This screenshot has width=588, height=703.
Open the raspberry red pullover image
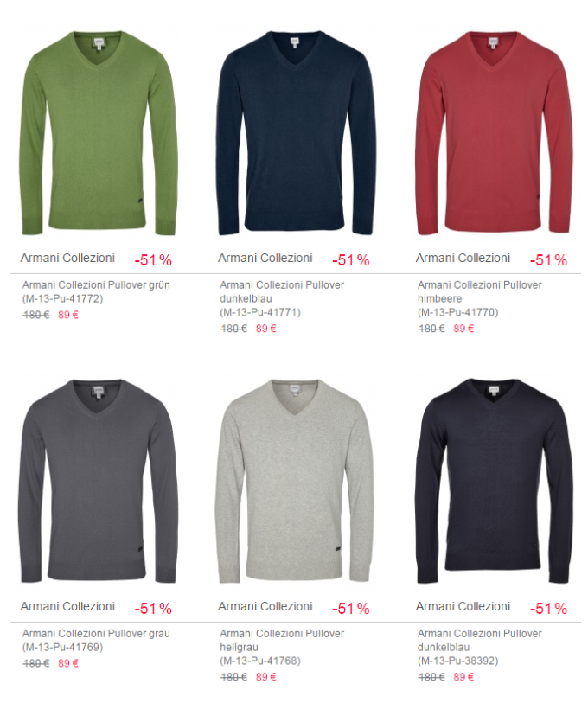(x=494, y=133)
